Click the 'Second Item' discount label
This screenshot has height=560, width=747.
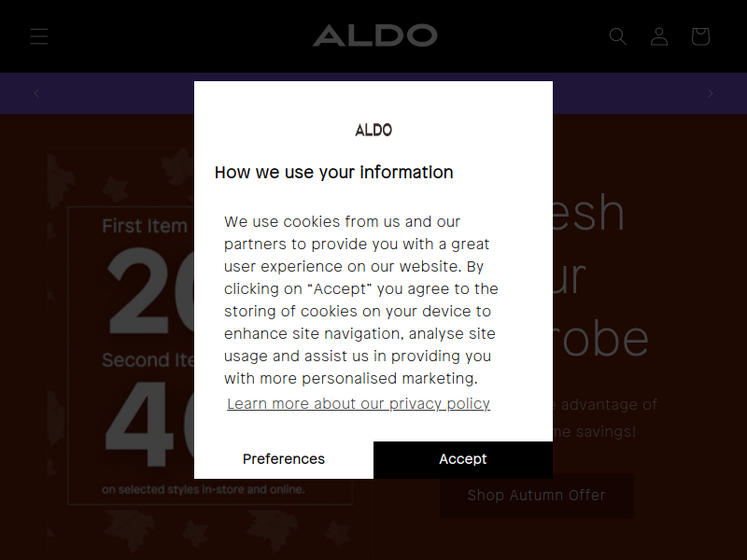pyautogui.click(x=148, y=360)
